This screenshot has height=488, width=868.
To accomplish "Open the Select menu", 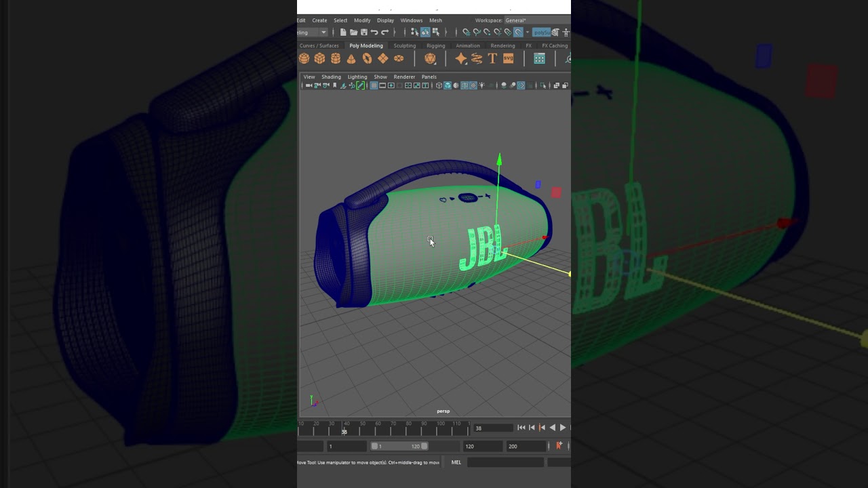I will click(340, 20).
